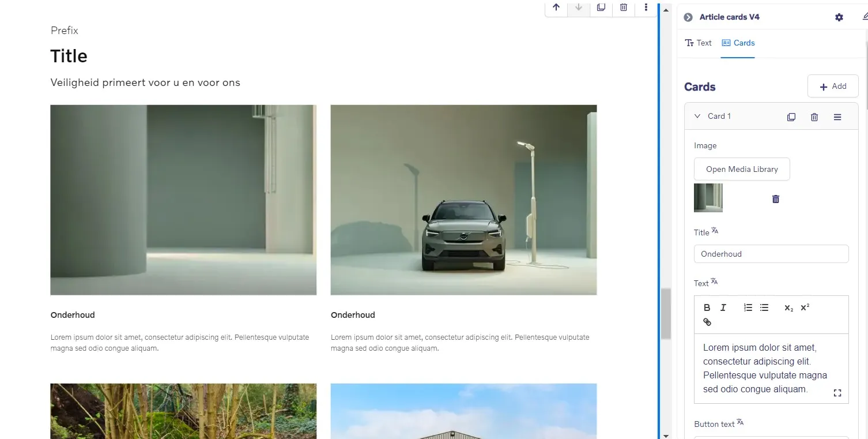This screenshot has width=868, height=439.
Task: Select the forest card image
Action: pos(183,411)
